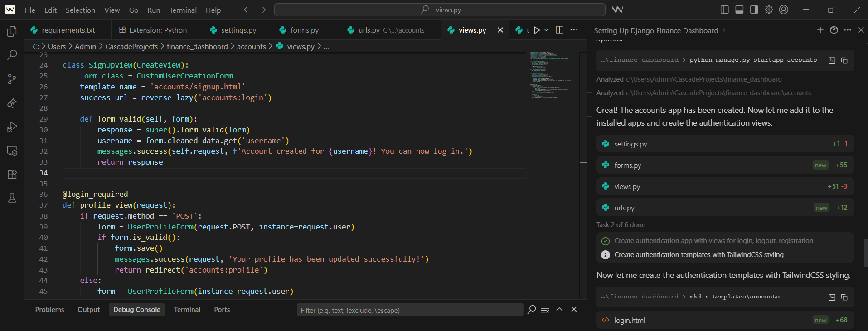
Task: Copy the mkdir templates\accounts command
Action: pyautogui.click(x=844, y=297)
